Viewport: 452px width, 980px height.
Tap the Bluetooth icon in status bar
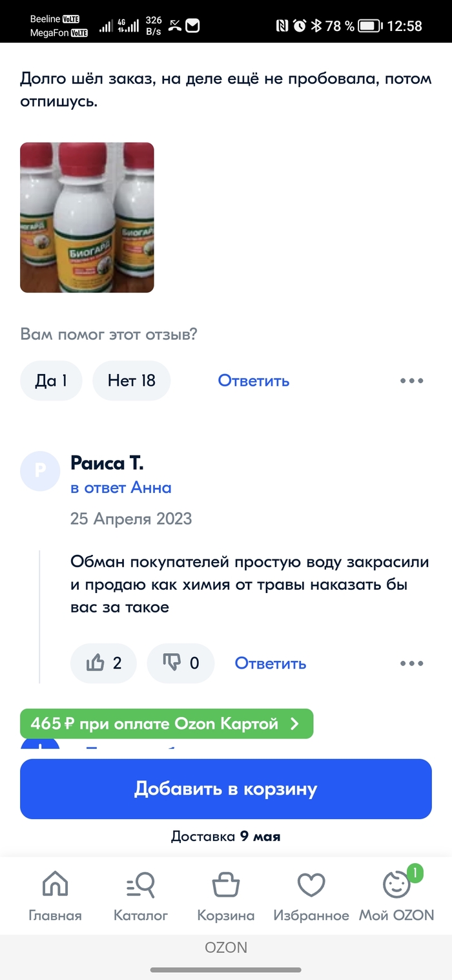pos(316,26)
